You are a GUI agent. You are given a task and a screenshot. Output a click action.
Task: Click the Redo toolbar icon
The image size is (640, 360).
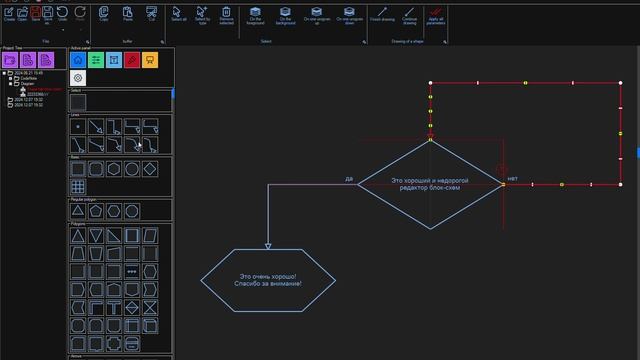(x=80, y=14)
